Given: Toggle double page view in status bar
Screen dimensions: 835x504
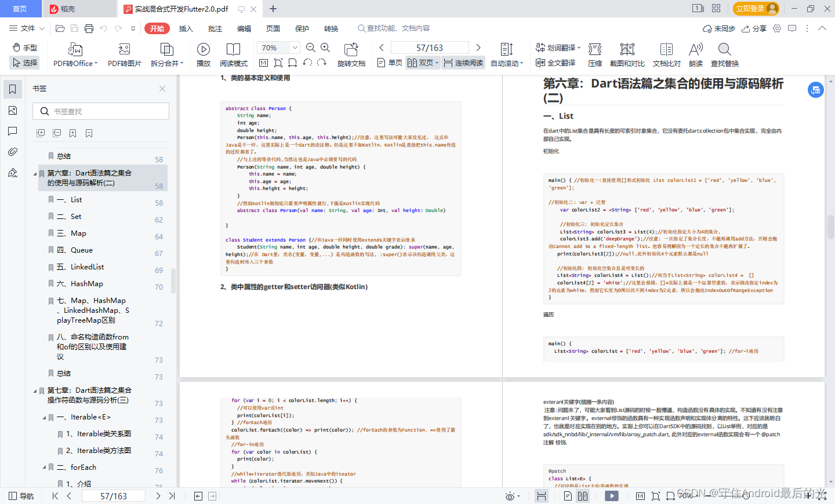Looking at the screenshot, I should [x=583, y=496].
